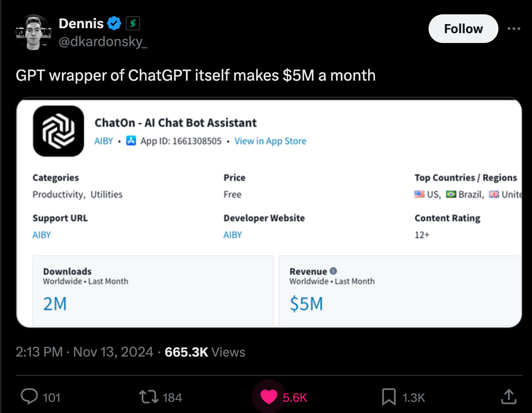Click the reply comment icon
This screenshot has width=532, height=413.
pyautogui.click(x=30, y=397)
